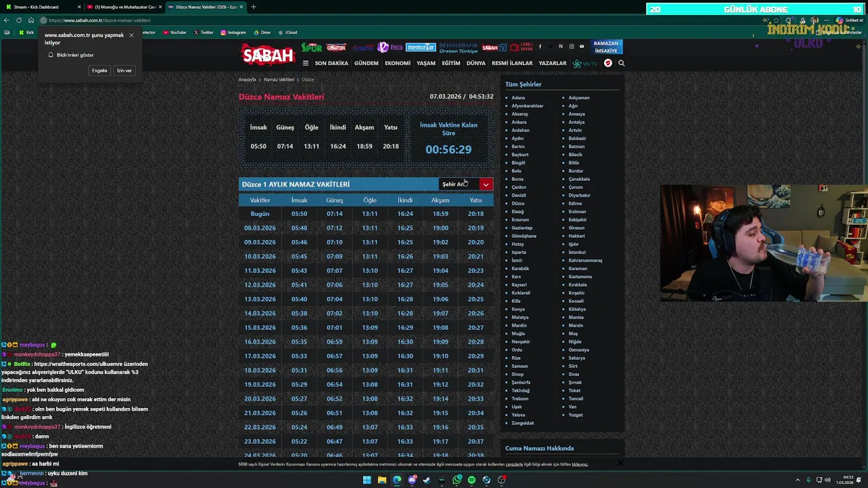Open the VAV TV logo in nav bar
The image size is (868, 488).
tap(585, 63)
